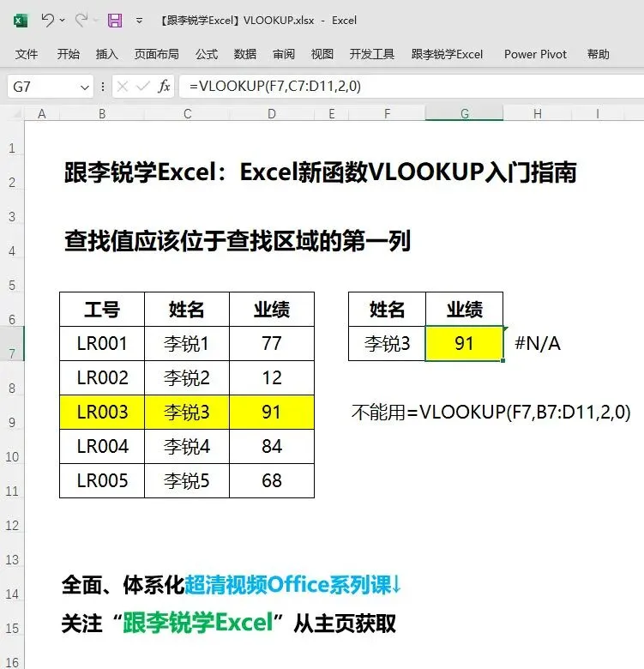The width and height of the screenshot is (644, 669).
Task: Open the 帮助 ribbon tab
Action: [x=598, y=54]
